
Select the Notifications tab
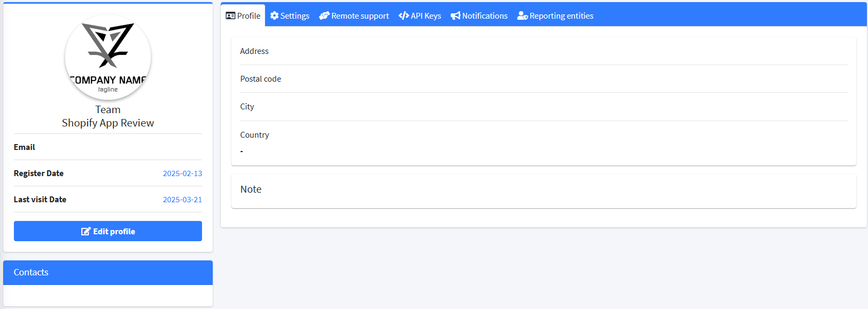point(479,15)
